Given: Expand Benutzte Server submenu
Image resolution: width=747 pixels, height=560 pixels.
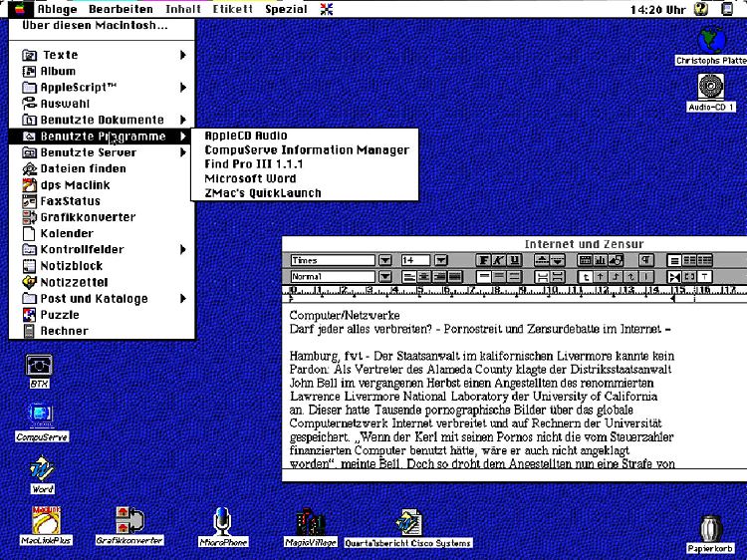Looking at the screenshot, I should 102,152.
